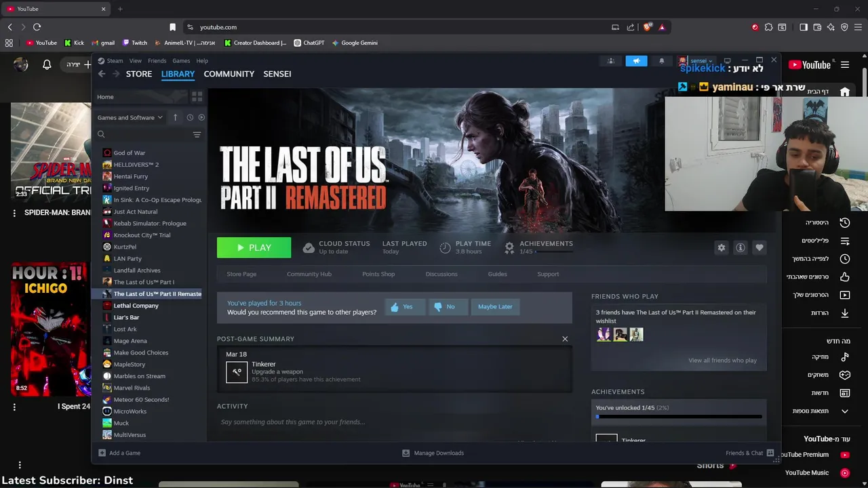Toggle recent activity clock filter
Viewport: 868px width, 488px height.
tap(190, 117)
